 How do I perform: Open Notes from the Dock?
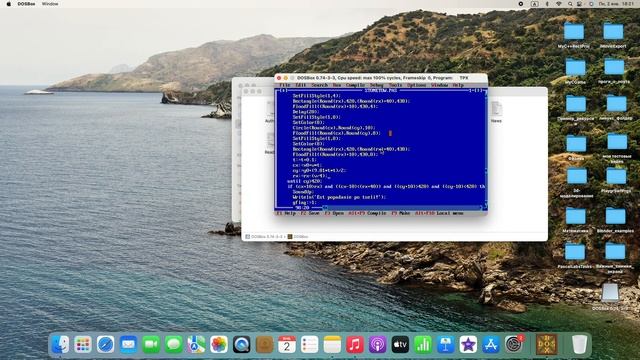pos(332,345)
